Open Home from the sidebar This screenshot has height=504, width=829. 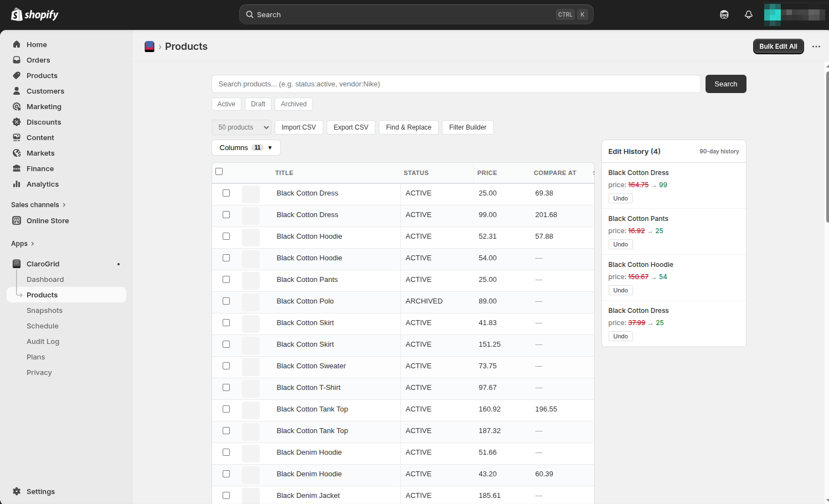tap(37, 44)
